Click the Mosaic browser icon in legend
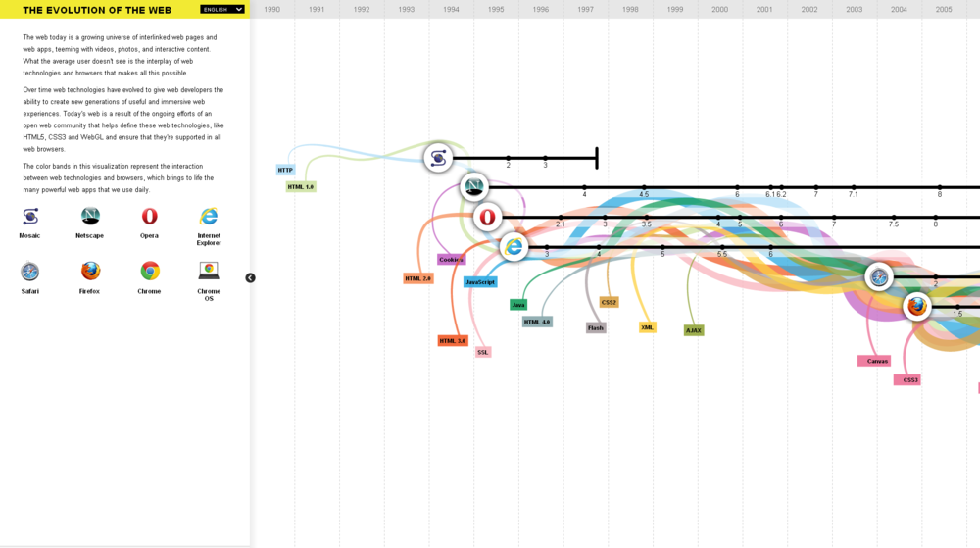This screenshot has height=548, width=980. (x=30, y=217)
